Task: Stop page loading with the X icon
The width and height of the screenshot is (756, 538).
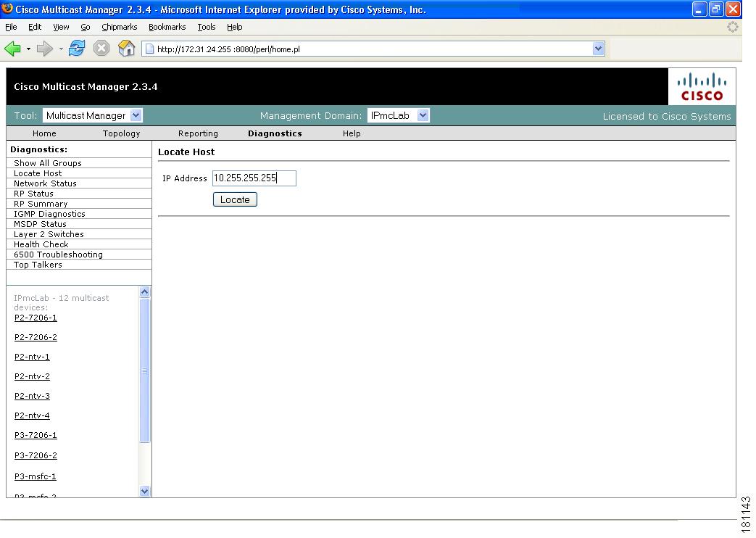Action: (x=101, y=49)
